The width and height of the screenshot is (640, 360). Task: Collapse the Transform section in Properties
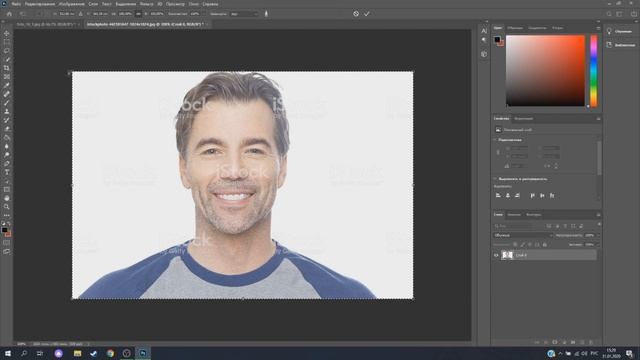[495, 140]
